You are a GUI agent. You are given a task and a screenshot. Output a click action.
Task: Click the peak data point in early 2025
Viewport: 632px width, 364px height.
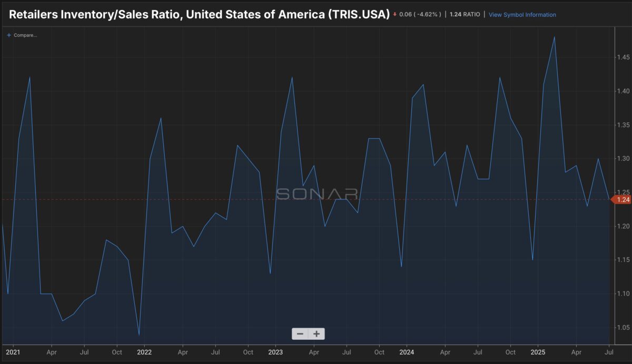coord(555,37)
